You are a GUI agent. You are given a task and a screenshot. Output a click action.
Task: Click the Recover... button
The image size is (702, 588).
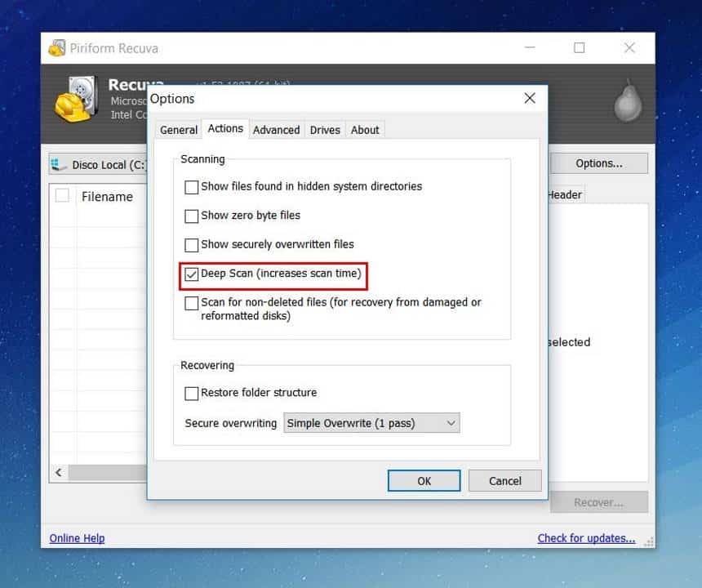[598, 502]
